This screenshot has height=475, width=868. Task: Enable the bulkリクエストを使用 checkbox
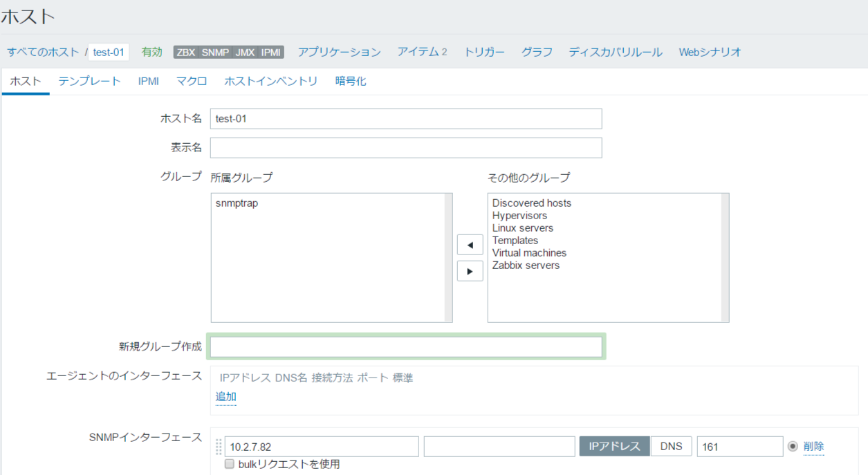[x=230, y=465]
